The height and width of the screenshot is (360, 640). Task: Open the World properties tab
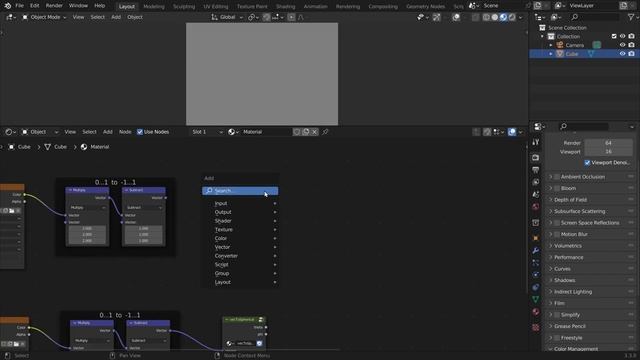[x=536, y=207]
